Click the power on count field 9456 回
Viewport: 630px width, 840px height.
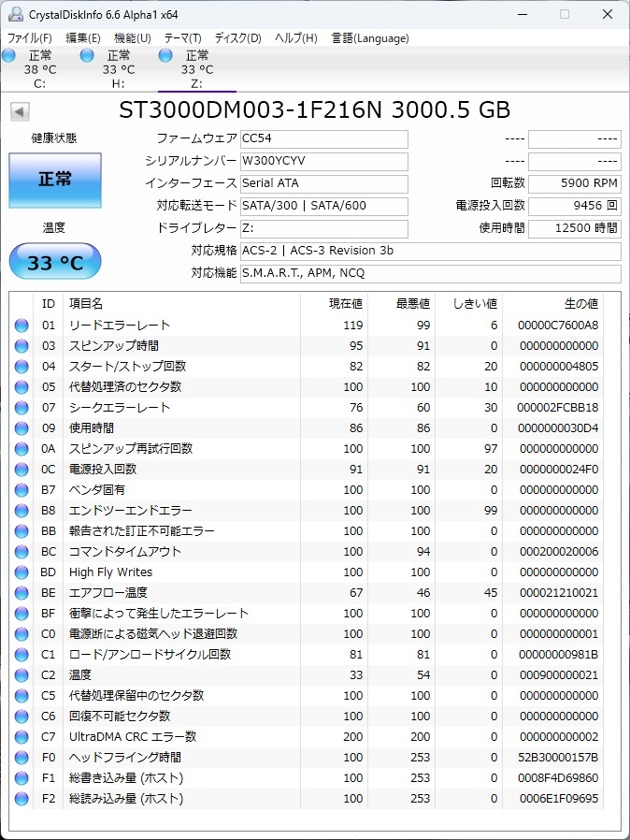(x=574, y=206)
